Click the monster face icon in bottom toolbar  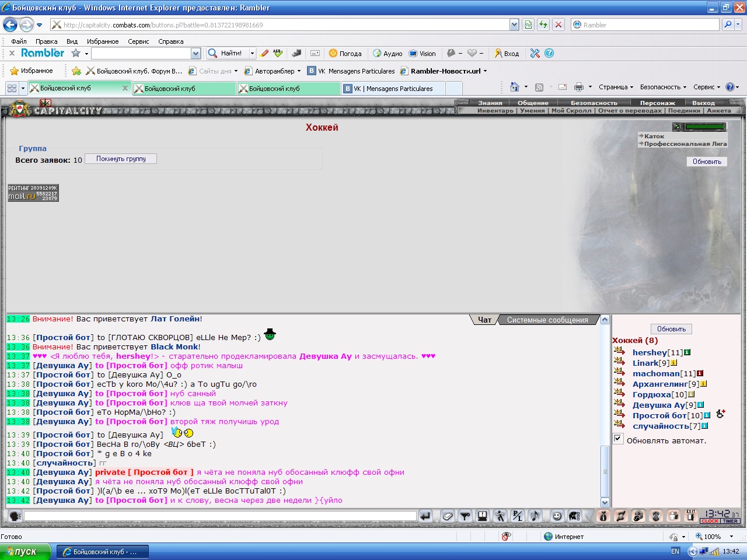pyautogui.click(x=656, y=516)
